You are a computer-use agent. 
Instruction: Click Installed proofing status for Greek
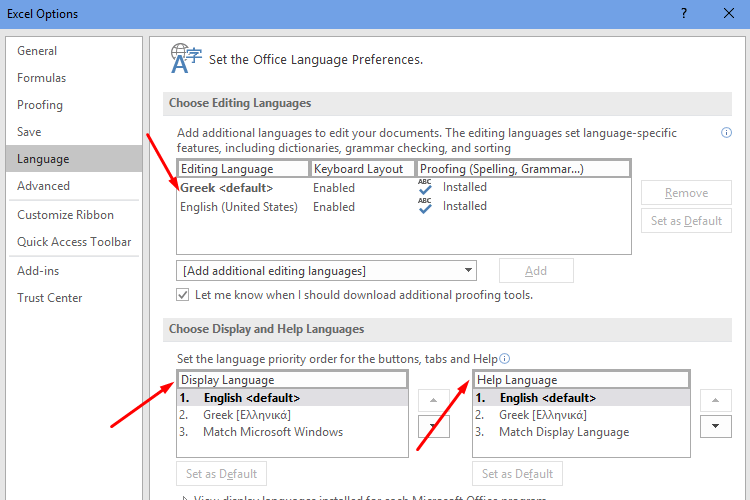click(464, 187)
